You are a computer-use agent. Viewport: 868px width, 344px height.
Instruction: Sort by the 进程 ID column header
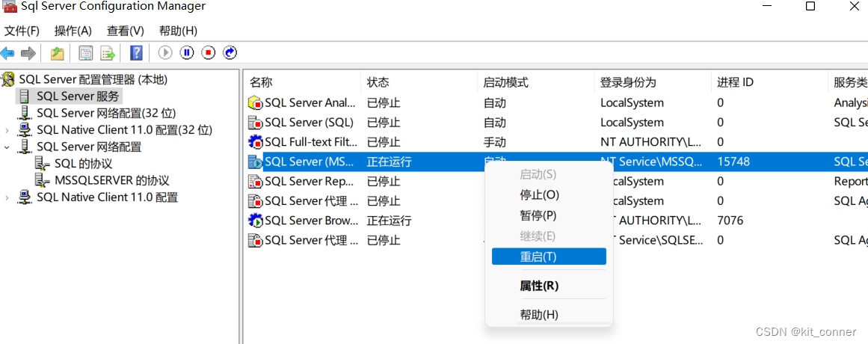tap(735, 82)
